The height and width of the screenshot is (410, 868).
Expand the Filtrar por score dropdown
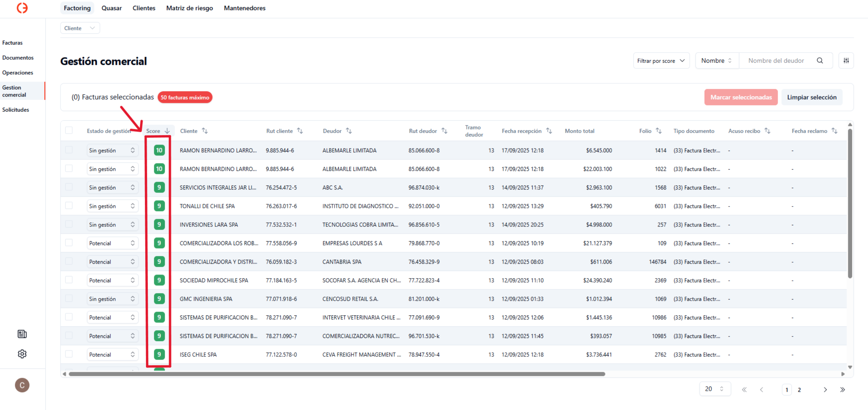point(661,61)
